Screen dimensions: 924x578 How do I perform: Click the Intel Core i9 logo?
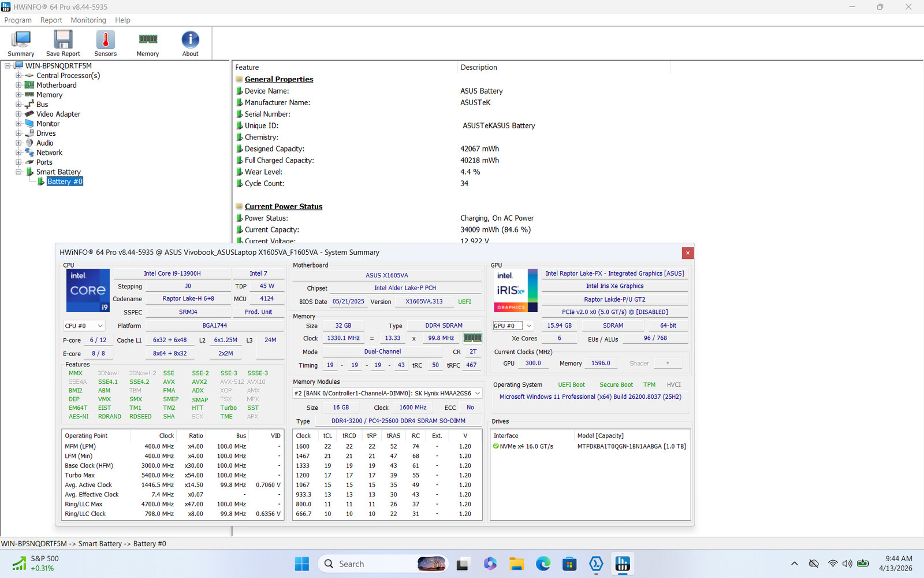click(x=88, y=290)
